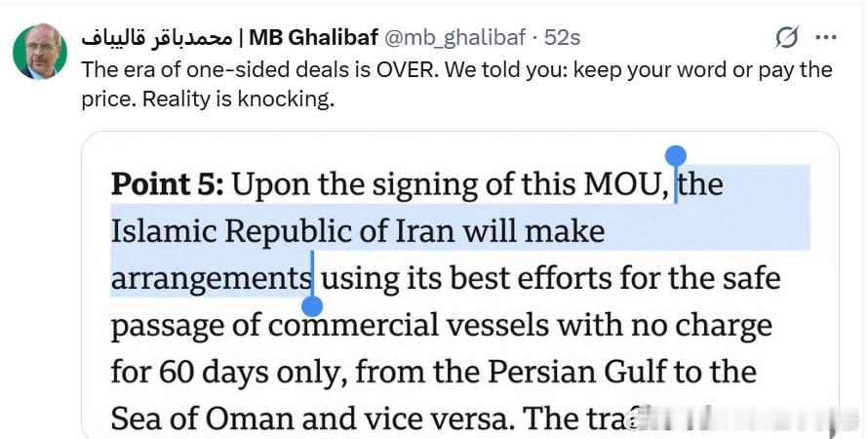Open the three-dot more options menu

[826, 38]
